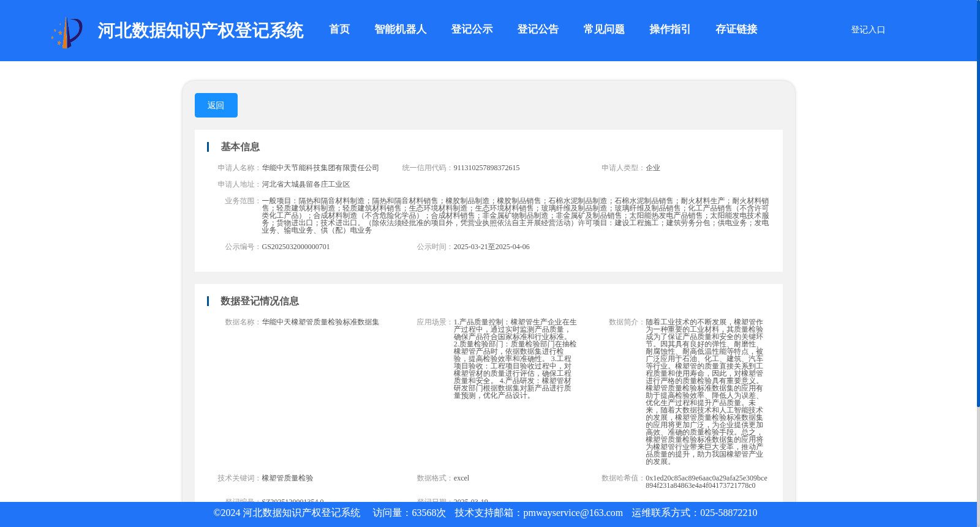Click the visit count 63568次
The width and height of the screenshot is (980, 527).
(429, 513)
